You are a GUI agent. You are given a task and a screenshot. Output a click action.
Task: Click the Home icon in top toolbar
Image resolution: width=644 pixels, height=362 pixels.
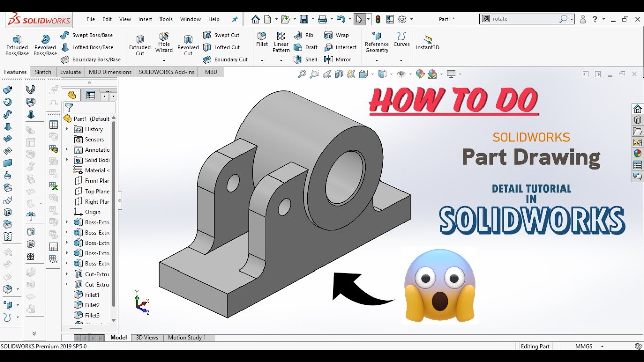256,19
